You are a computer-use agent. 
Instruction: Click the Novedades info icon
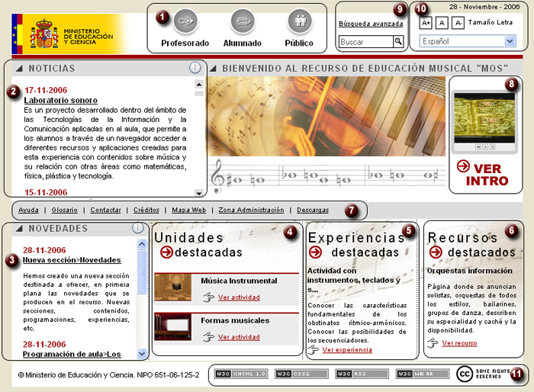pos(137,227)
